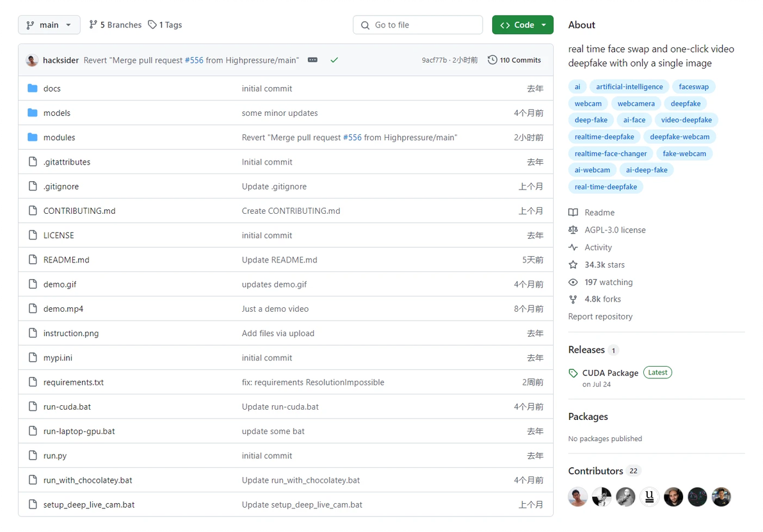
Task: Open the 110 Commits history
Action: (x=514, y=60)
